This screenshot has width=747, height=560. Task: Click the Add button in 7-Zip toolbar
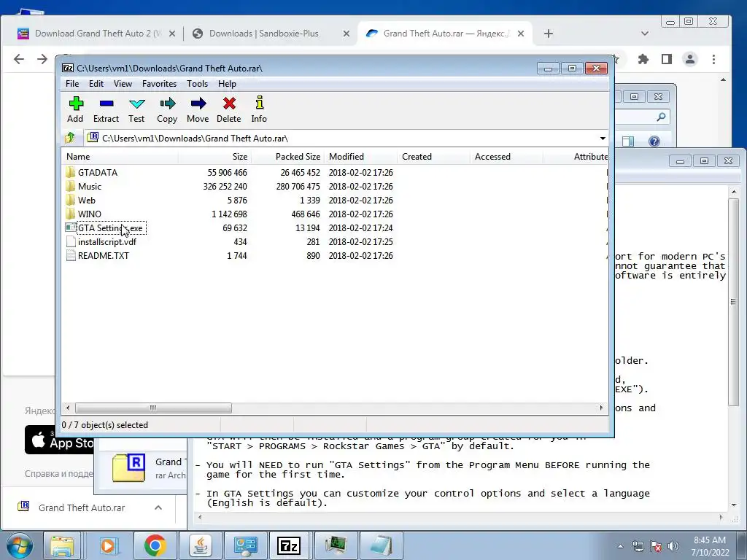75,109
